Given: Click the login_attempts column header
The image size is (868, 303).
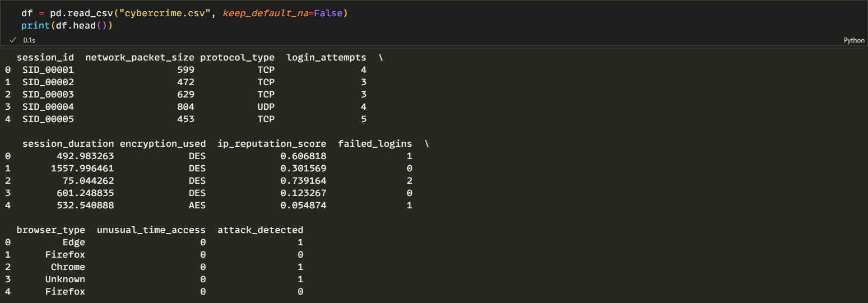Looking at the screenshot, I should [326, 58].
